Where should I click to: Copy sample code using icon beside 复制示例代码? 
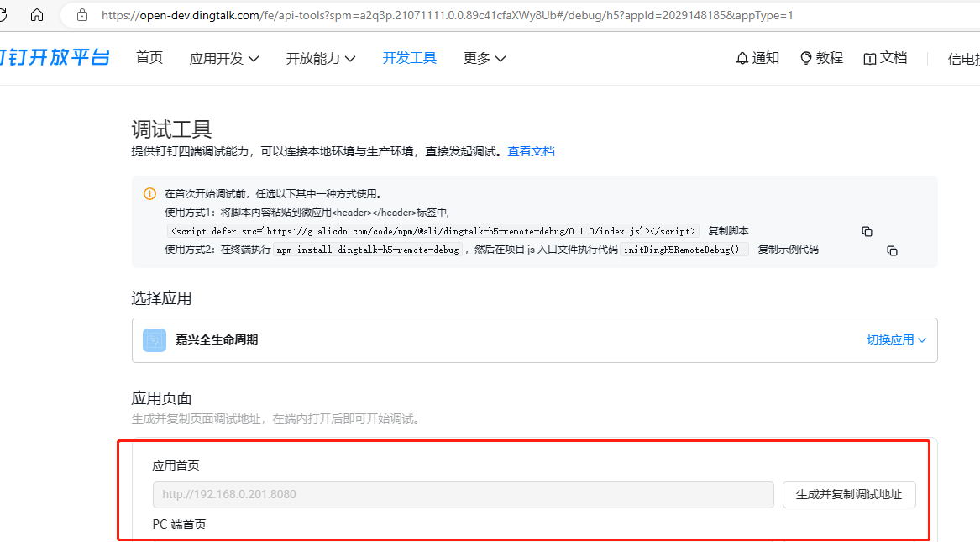tap(892, 250)
